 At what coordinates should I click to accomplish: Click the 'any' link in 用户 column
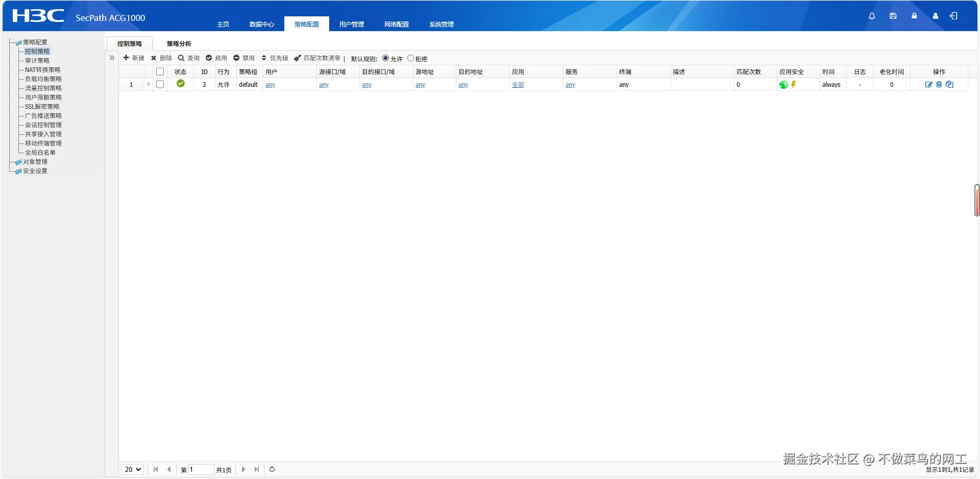coord(271,85)
